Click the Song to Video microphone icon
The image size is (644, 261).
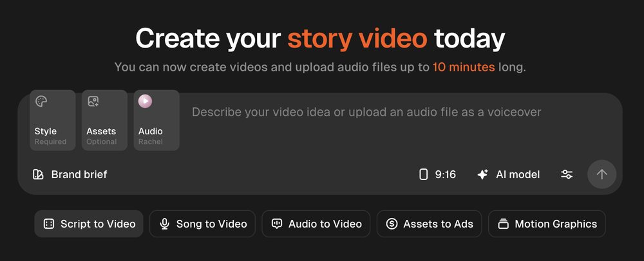click(x=164, y=224)
